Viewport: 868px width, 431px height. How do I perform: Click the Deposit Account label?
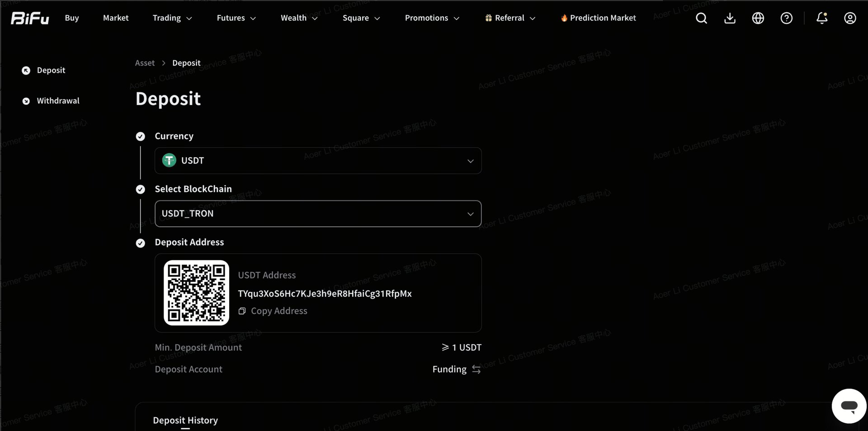pos(189,369)
